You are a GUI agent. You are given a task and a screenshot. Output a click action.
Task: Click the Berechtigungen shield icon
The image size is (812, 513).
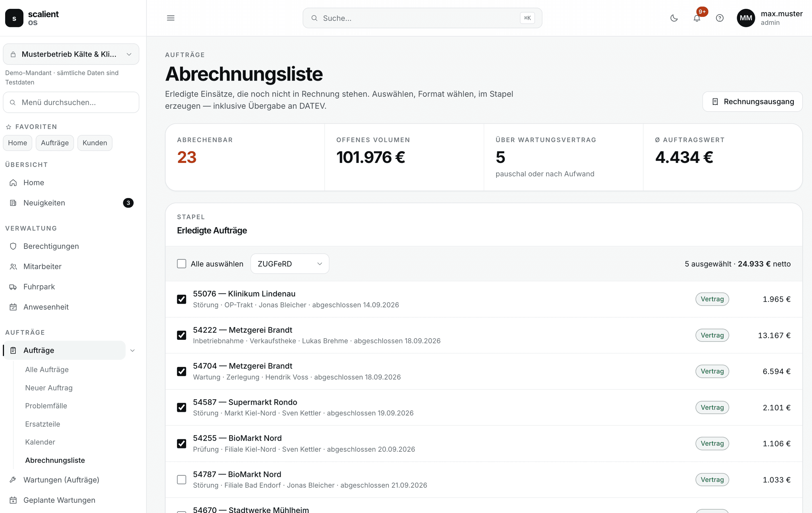point(13,246)
